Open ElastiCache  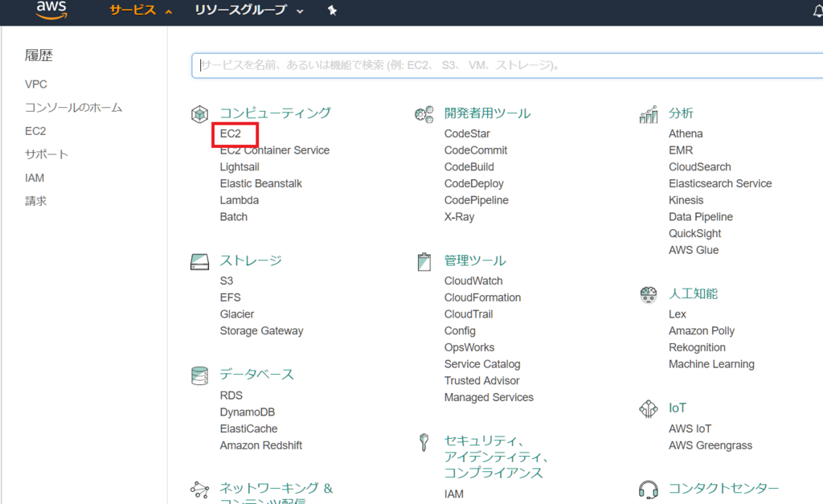click(249, 428)
